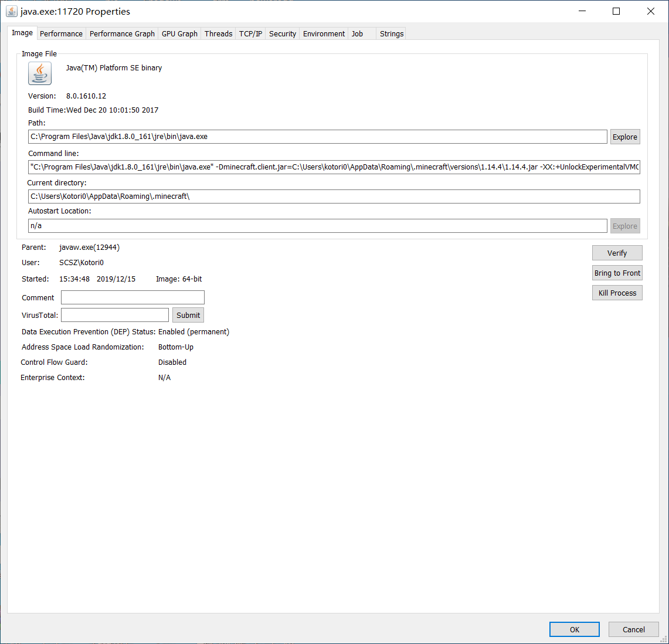
Task: Switch to the Performance tab
Action: coord(61,33)
